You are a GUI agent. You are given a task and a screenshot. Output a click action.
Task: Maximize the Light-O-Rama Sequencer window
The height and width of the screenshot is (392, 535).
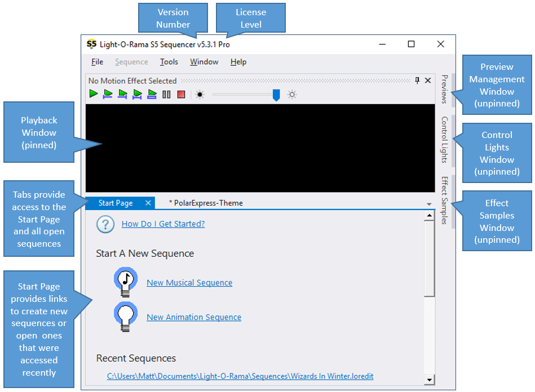(411, 44)
